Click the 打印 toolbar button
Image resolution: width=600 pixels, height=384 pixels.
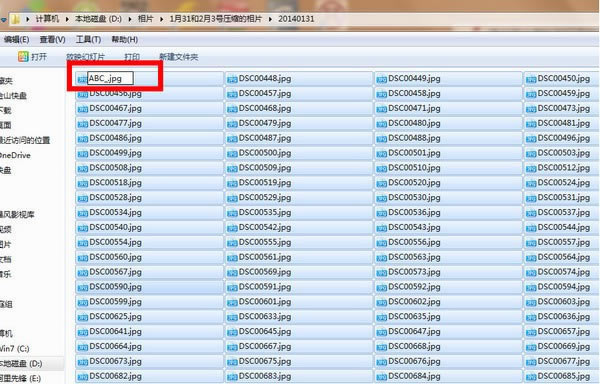coord(132,57)
